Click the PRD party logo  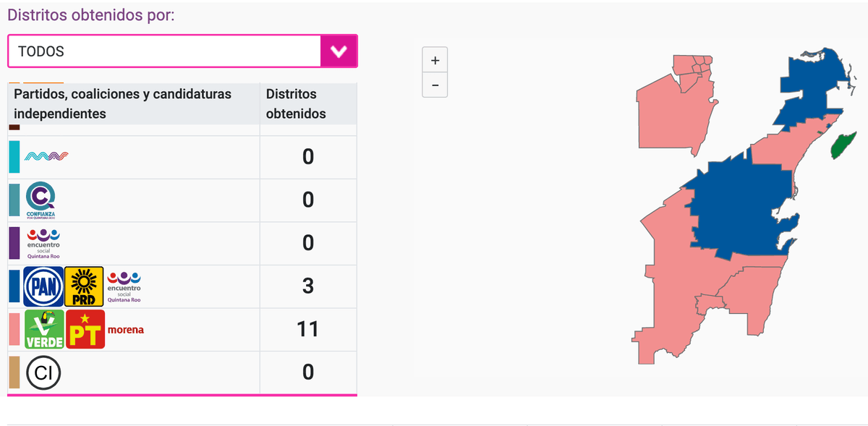(x=84, y=286)
